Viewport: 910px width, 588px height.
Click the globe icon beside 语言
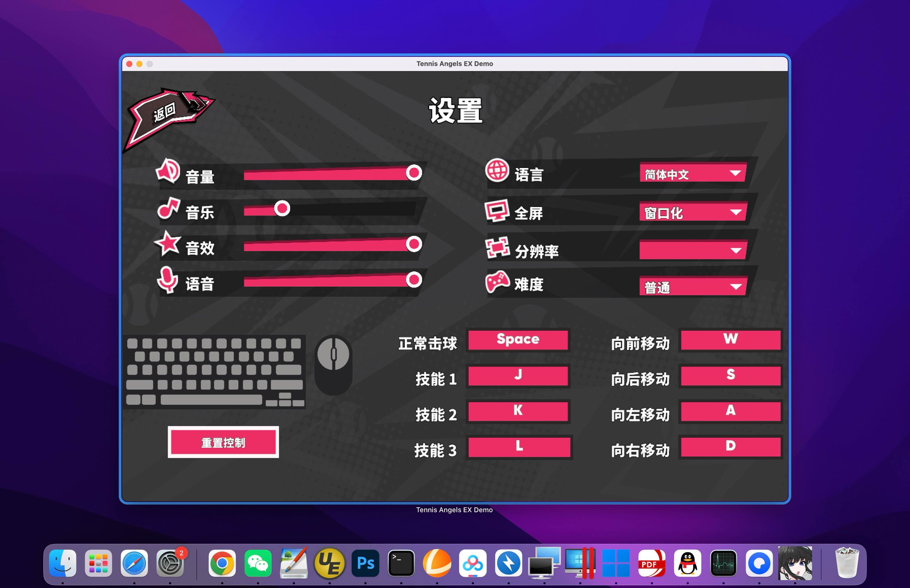[x=497, y=170]
